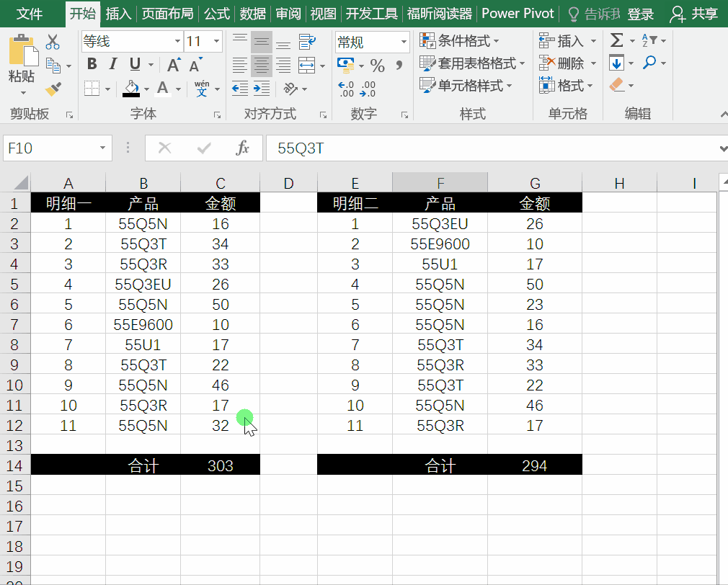
Task: Toggle align text left
Action: pyautogui.click(x=239, y=65)
